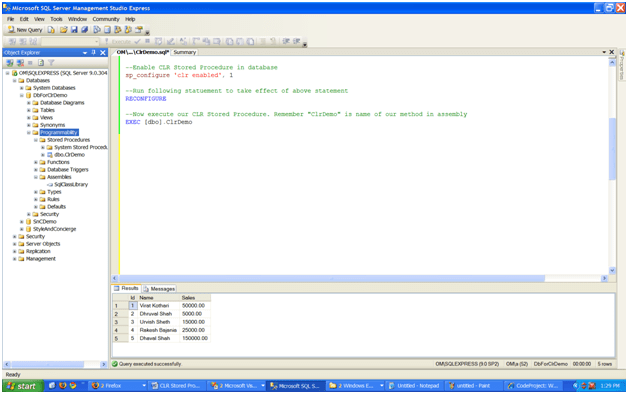Click the Open File folder icon
Screen dimensions: 628x394
63,30
